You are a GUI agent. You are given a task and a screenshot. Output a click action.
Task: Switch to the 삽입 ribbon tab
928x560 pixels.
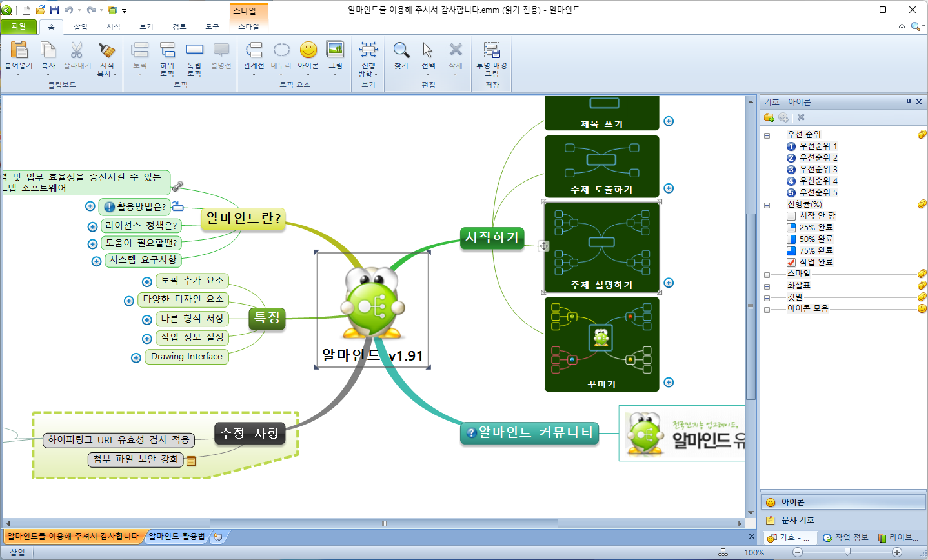pyautogui.click(x=81, y=26)
